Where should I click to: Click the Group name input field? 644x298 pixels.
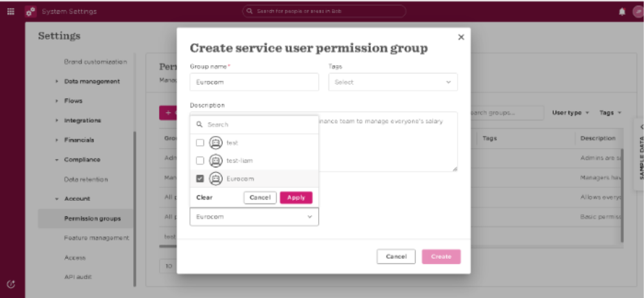click(x=254, y=82)
